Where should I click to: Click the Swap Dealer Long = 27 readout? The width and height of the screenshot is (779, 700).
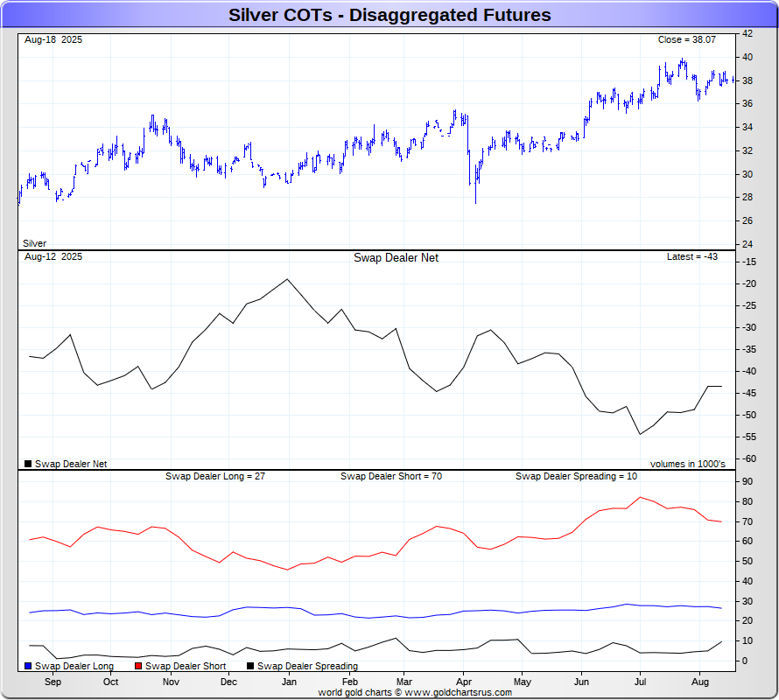coord(215,476)
